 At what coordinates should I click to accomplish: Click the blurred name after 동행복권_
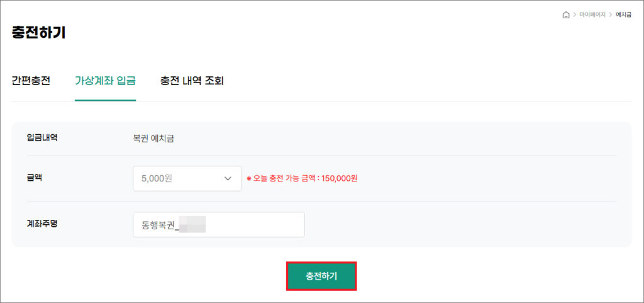click(x=193, y=225)
